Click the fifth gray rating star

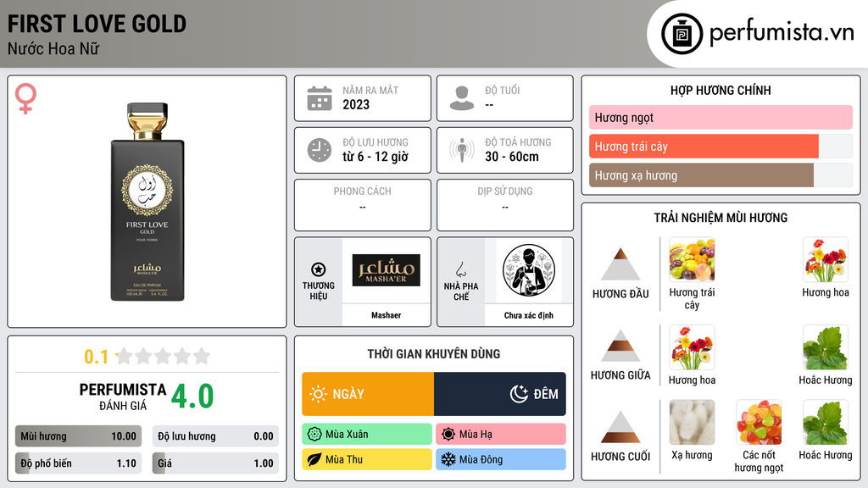click(202, 356)
